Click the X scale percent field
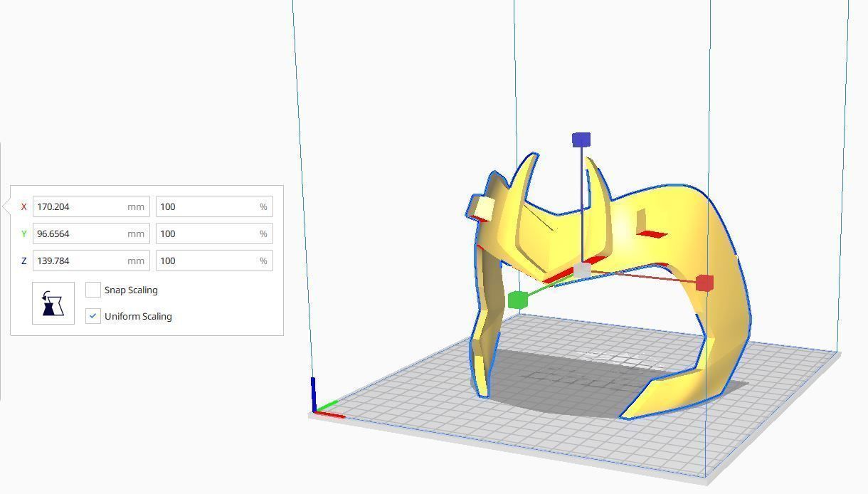868x494 pixels. 214,206
